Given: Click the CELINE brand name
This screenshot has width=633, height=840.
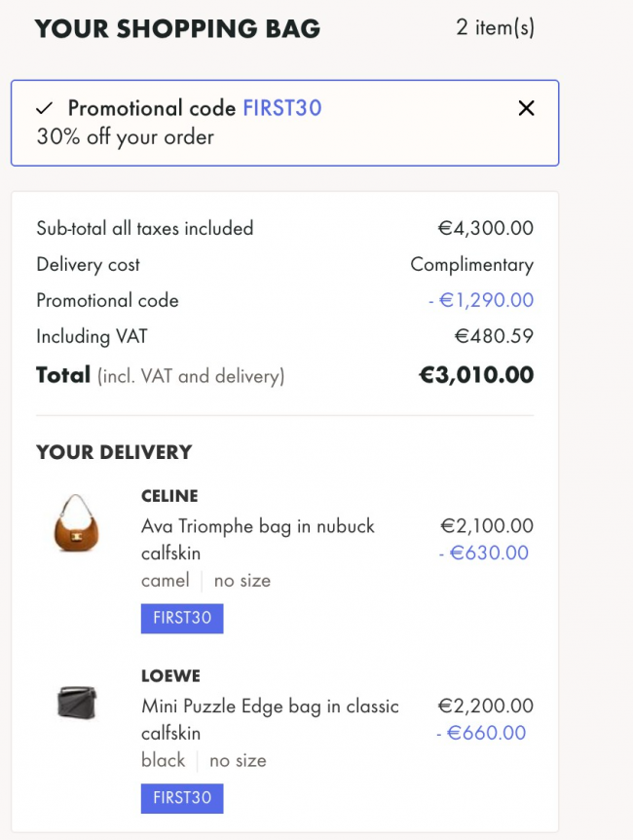Looking at the screenshot, I should tap(169, 496).
